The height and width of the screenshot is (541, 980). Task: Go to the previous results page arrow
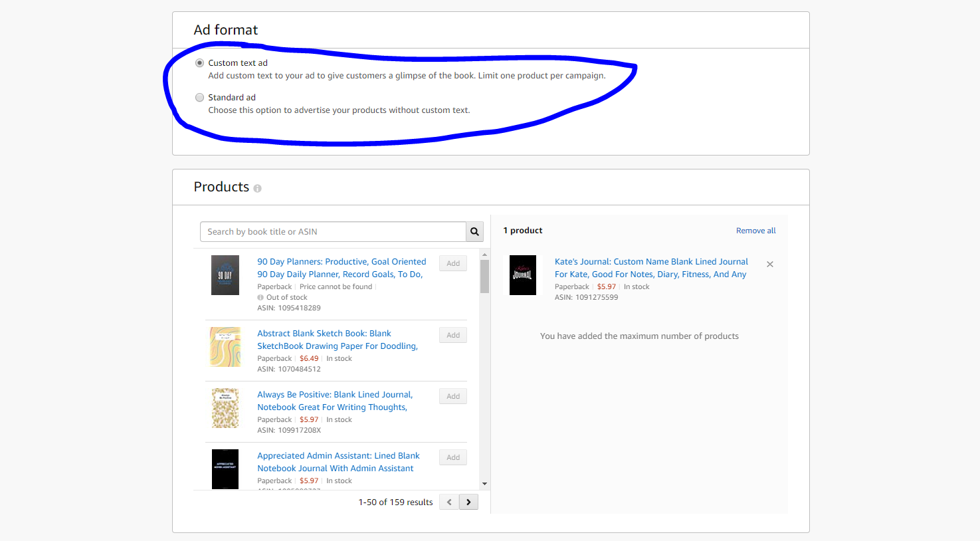tap(449, 502)
